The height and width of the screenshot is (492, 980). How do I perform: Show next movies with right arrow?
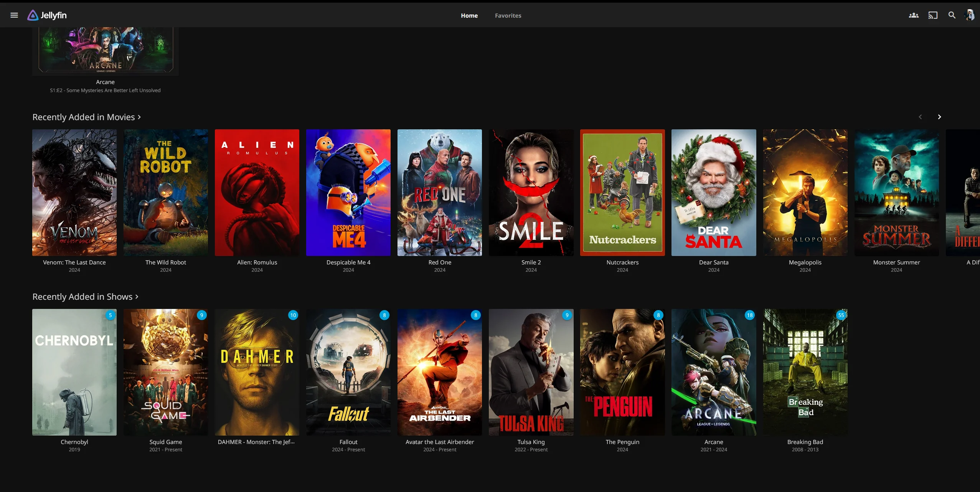coord(939,117)
